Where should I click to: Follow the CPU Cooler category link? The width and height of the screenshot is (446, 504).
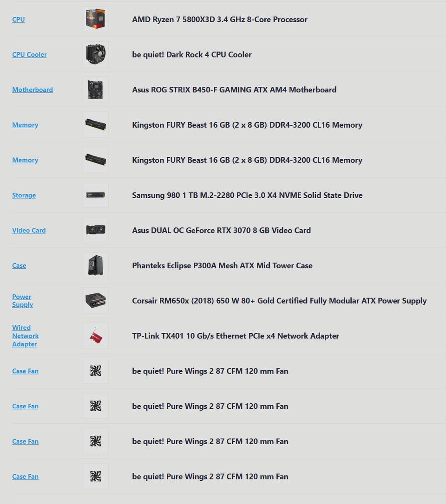coord(29,55)
